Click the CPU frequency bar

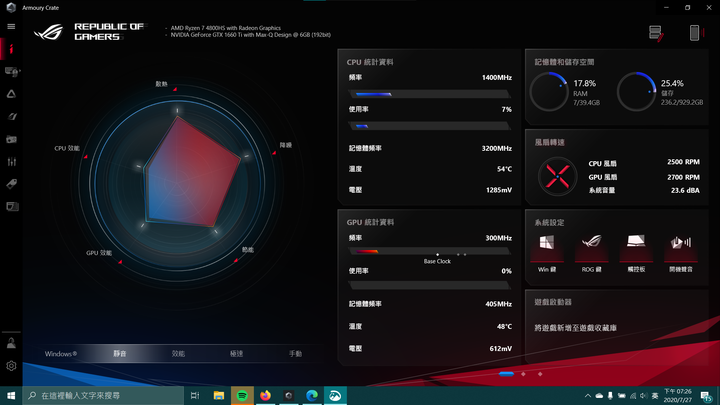(x=429, y=94)
